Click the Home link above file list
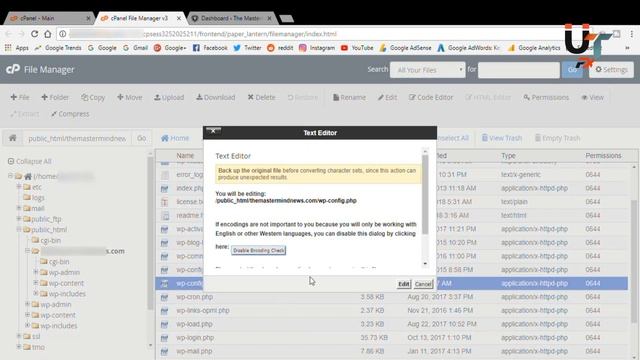640x360 pixels. point(175,138)
